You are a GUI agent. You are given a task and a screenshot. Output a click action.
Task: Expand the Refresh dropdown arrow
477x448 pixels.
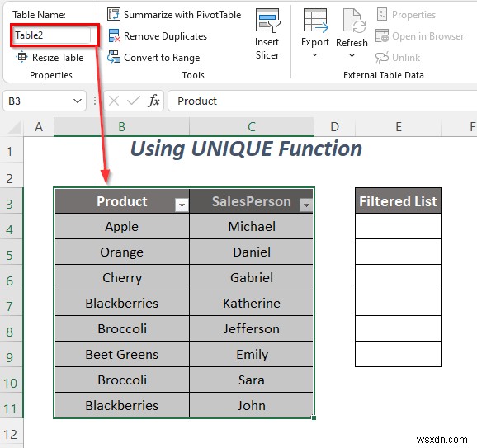tap(352, 55)
